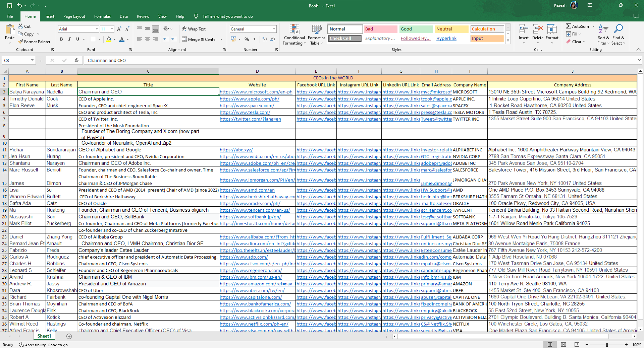Open the AutoSum dropdown arrow
The image size is (644, 348).
pyautogui.click(x=593, y=26)
